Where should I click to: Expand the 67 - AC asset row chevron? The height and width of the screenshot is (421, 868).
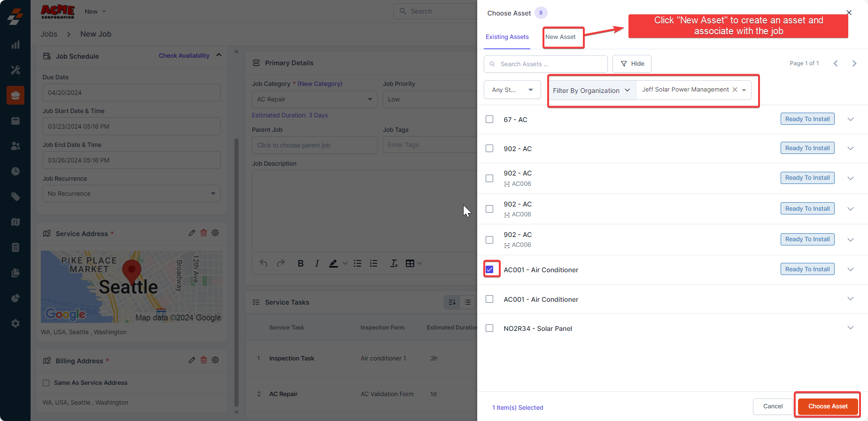850,119
